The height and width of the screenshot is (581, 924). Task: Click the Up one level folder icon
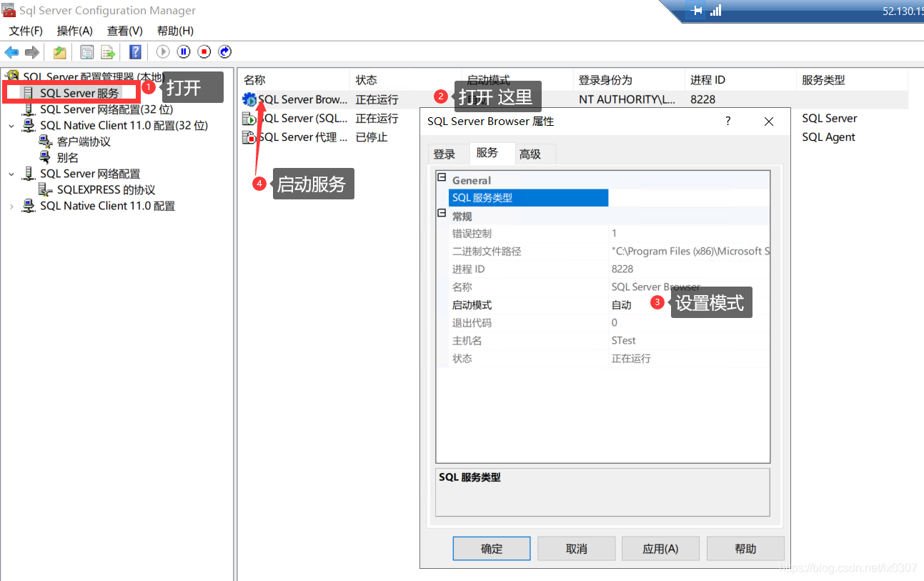[60, 52]
